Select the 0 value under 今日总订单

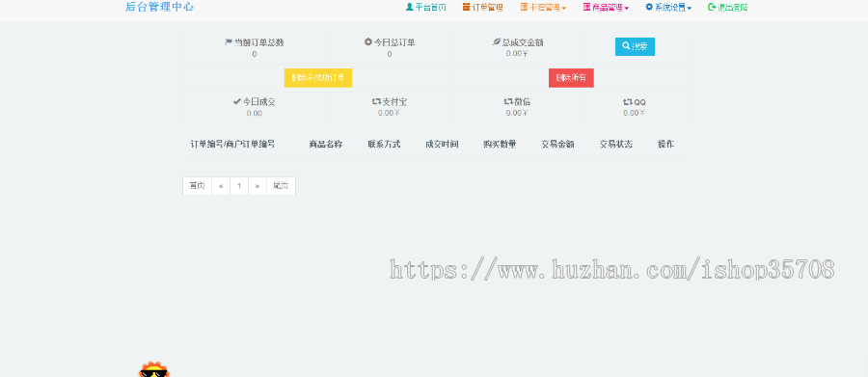point(390,54)
